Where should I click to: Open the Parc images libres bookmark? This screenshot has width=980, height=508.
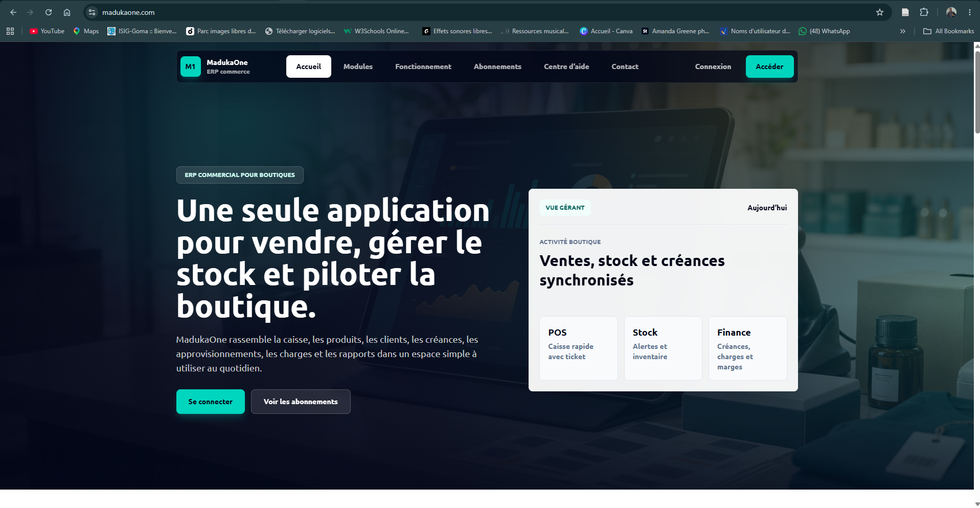point(221,31)
